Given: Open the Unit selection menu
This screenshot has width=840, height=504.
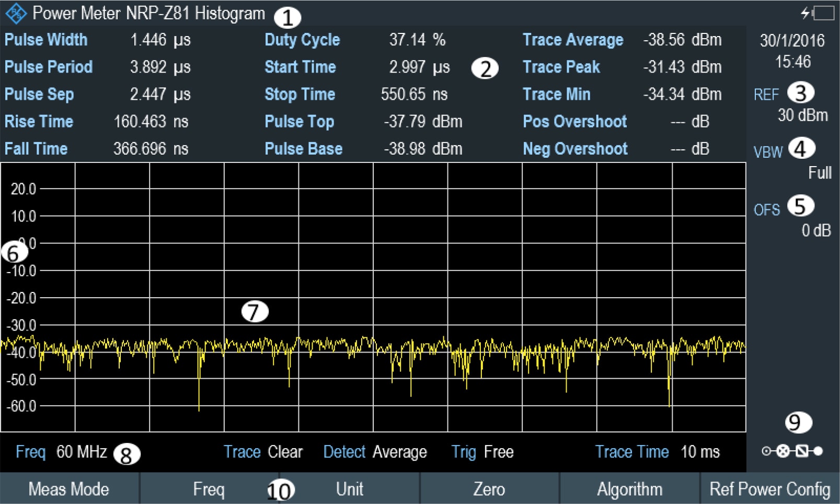Looking at the screenshot, I should (350, 489).
